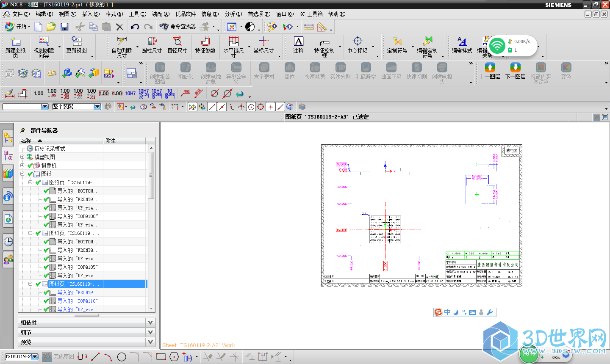
Task: Select 历史记录模式 tree row
Action: 50,149
